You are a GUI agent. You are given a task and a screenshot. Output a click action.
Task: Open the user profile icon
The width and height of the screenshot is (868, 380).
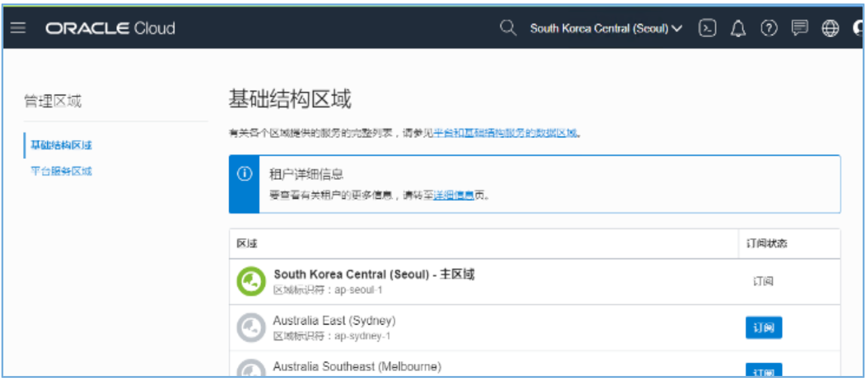(859, 28)
